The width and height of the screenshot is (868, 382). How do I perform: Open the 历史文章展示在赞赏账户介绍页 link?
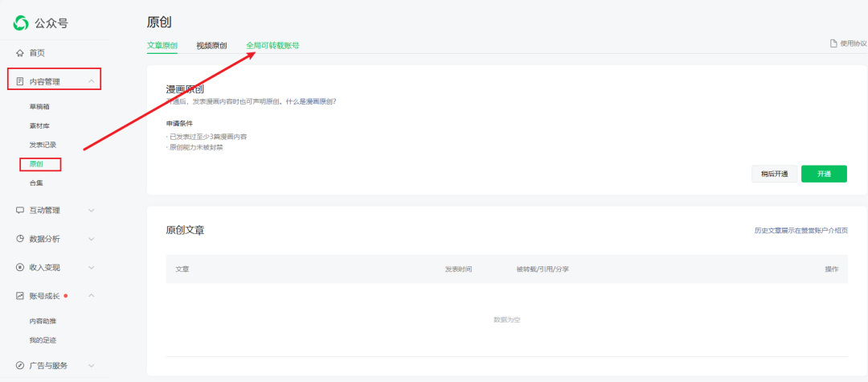click(801, 230)
